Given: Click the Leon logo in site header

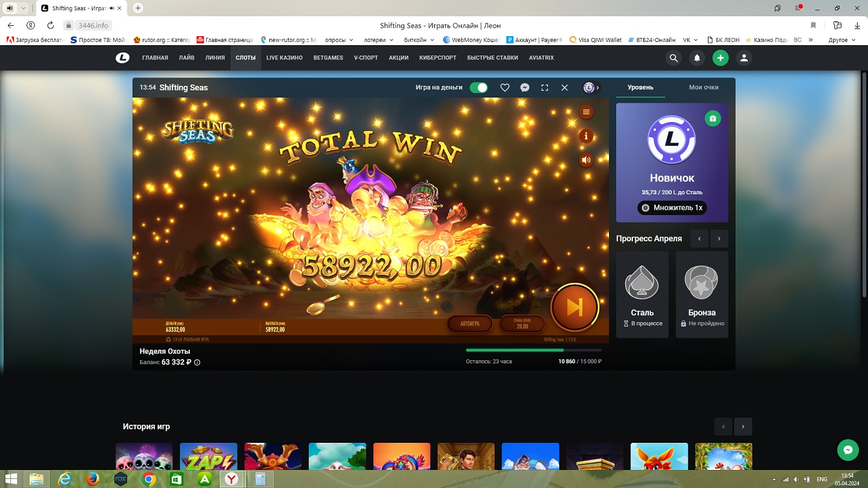Looking at the screenshot, I should 123,58.
